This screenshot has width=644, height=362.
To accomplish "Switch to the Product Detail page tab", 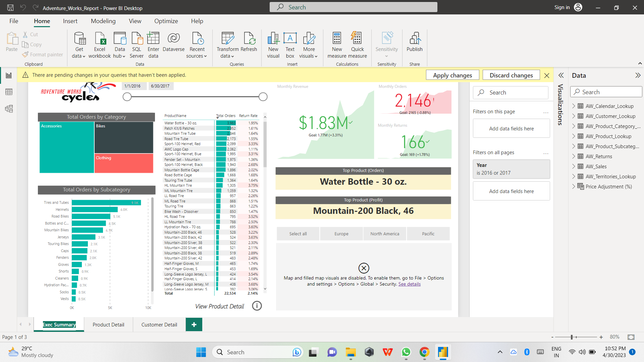I will tap(108, 324).
